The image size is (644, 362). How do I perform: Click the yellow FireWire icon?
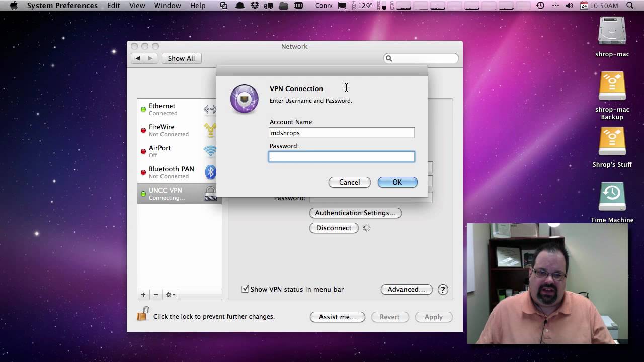210,130
